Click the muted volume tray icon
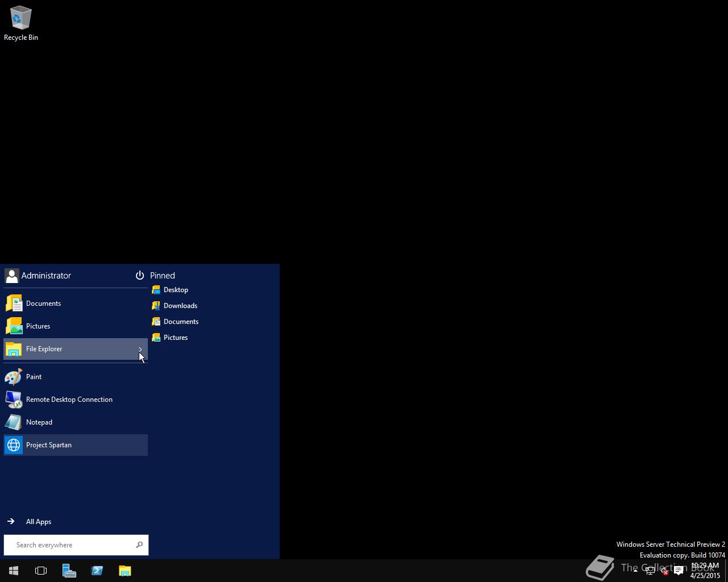Screen dimensions: 728x582 pos(664,571)
